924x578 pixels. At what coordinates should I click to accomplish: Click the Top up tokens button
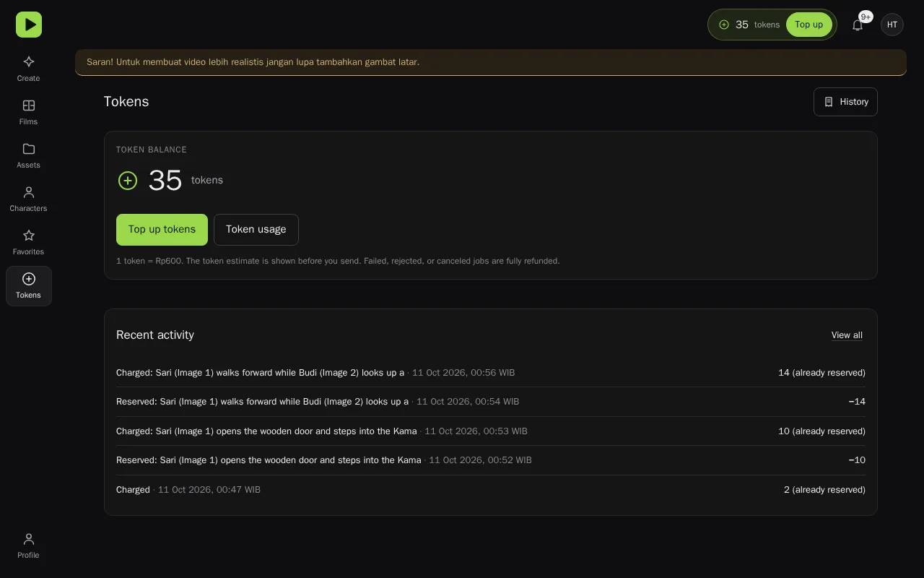(x=162, y=230)
